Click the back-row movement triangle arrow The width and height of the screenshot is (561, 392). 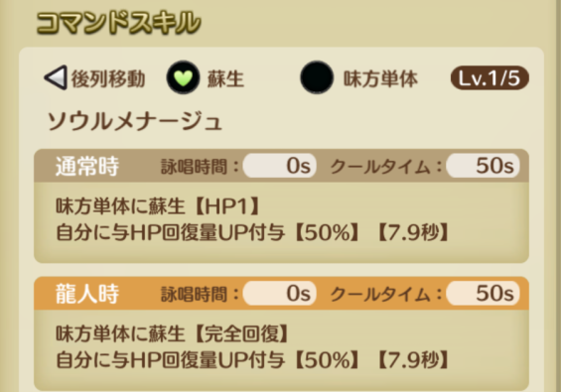(x=56, y=77)
